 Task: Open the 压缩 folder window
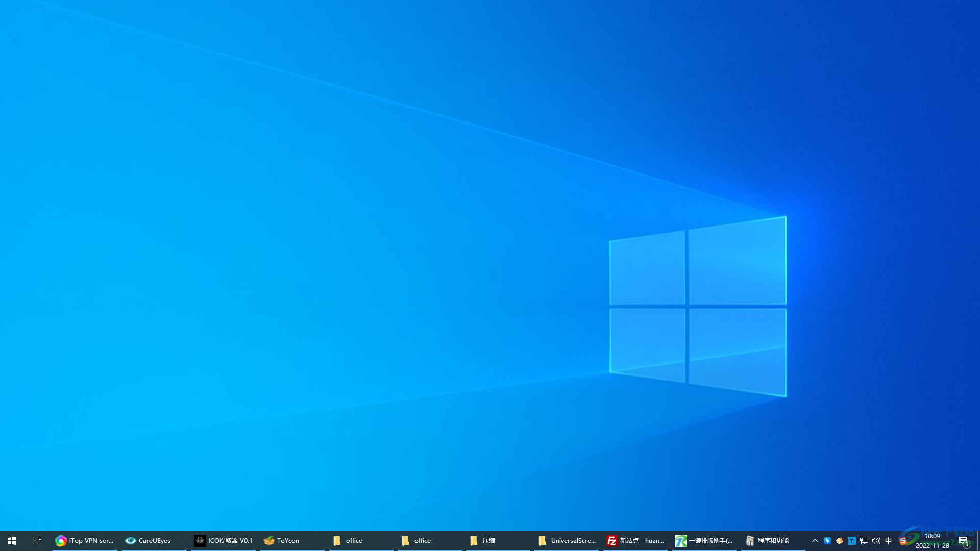(498, 540)
